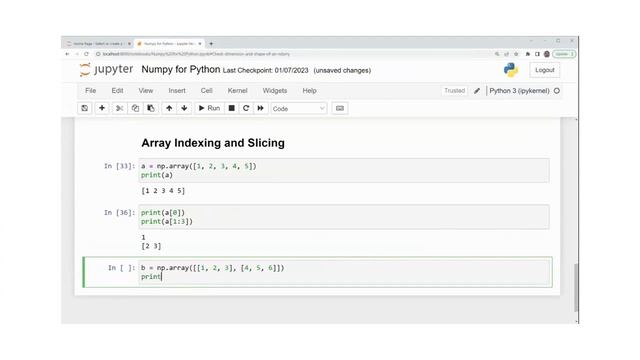Save and checkpoint the notebook

coord(84,108)
